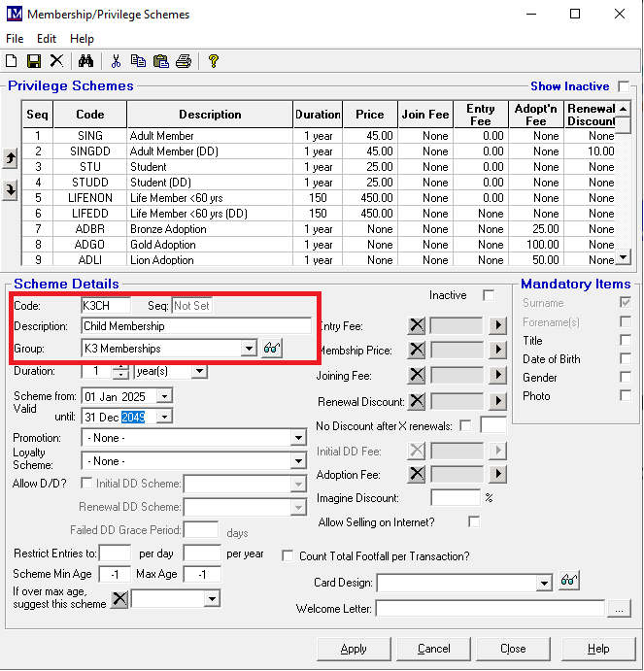Click the Cancel button

point(433,649)
